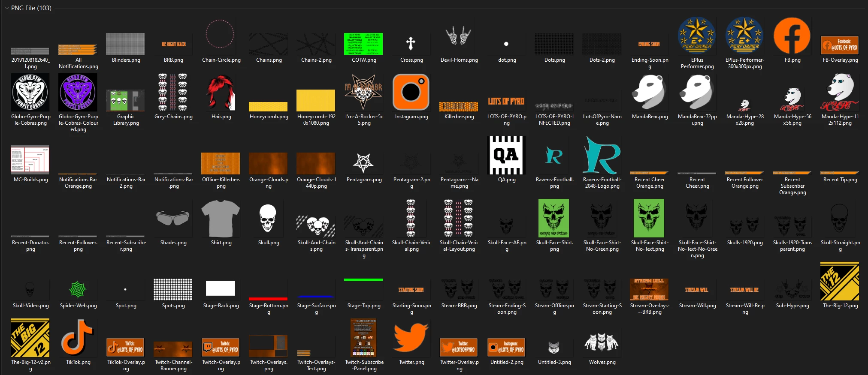Viewport: 868px width, 375px height.
Task: Click the file name 'BRB.png'
Action: point(173,60)
